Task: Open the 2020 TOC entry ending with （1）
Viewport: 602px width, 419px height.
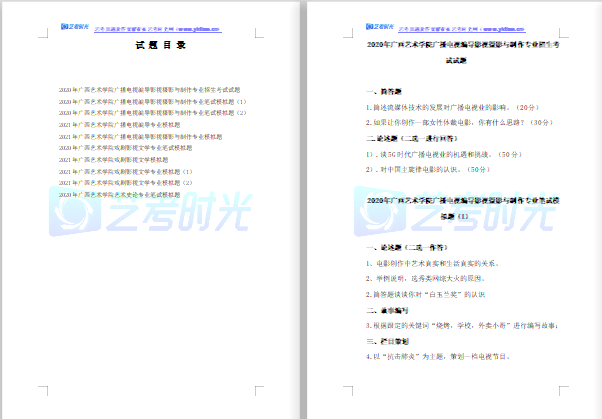Action: tap(160, 101)
